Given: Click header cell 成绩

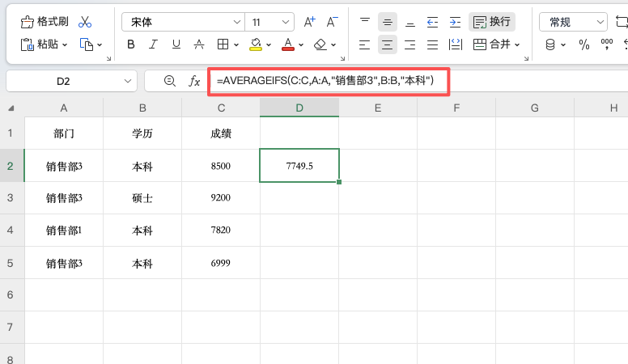Looking at the screenshot, I should point(221,133).
